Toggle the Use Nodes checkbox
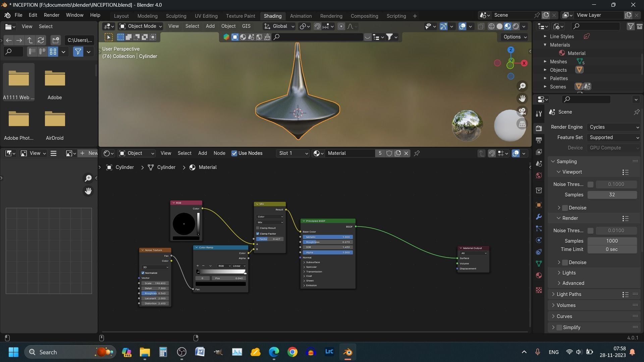Viewport: 644px width, 362px height. click(x=234, y=153)
